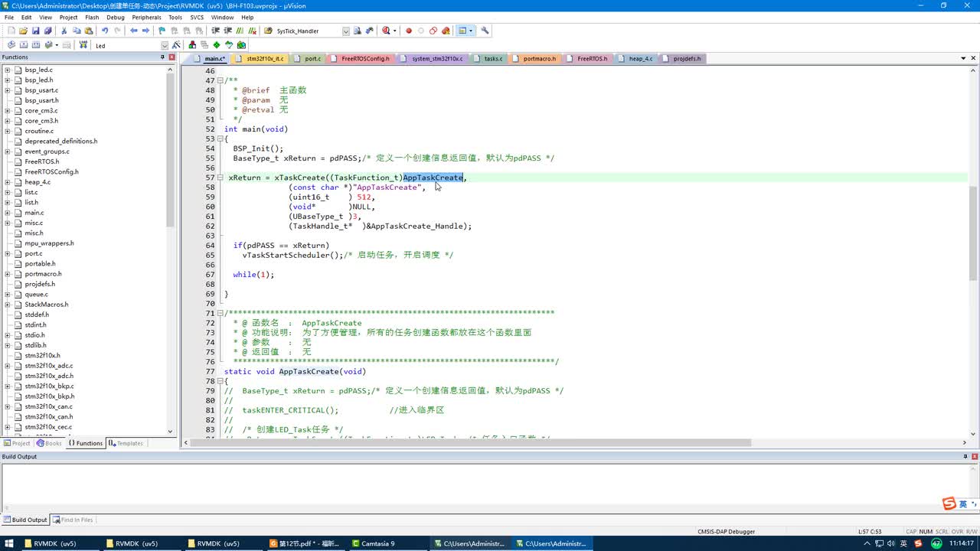Pin the Build Output panel with pushpin
Screen dimensions: 980x551
point(965,457)
